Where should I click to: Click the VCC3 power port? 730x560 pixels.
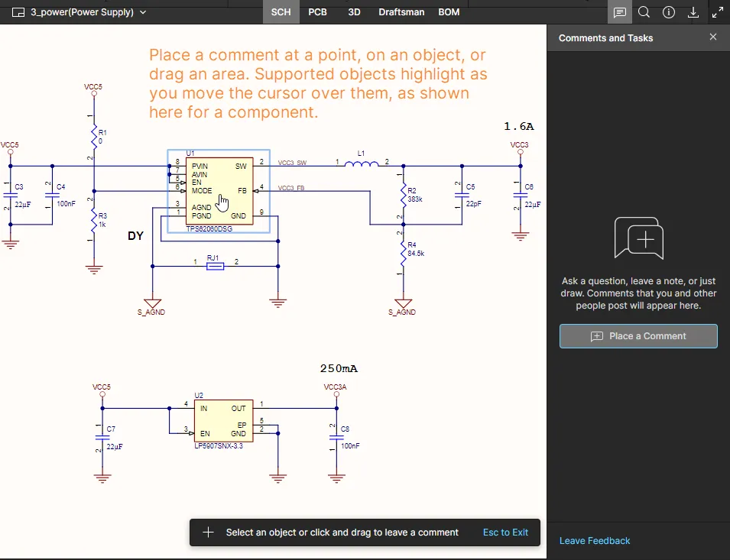coord(520,147)
